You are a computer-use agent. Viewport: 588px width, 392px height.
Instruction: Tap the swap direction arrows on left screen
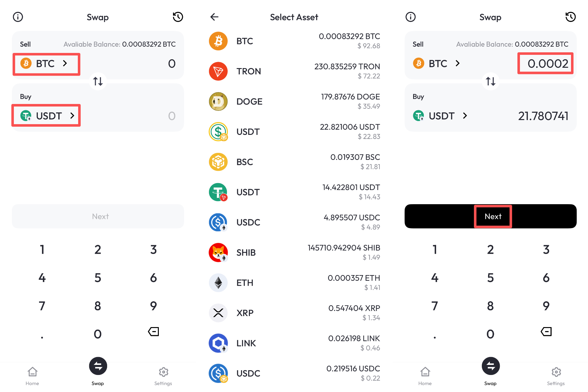click(98, 81)
